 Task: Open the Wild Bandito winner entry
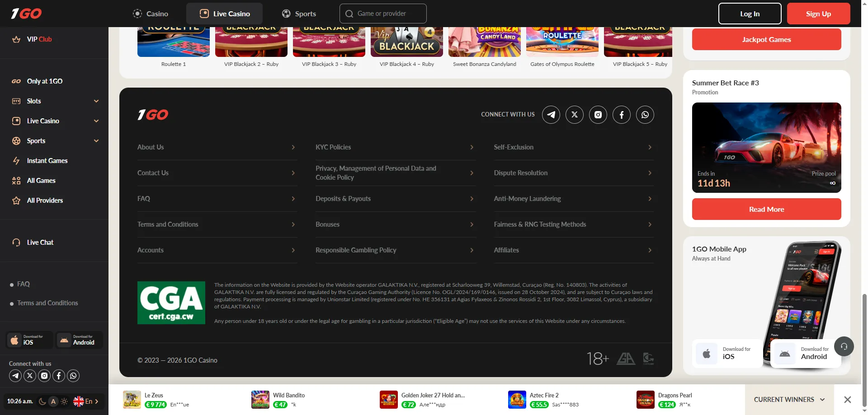coord(278,400)
